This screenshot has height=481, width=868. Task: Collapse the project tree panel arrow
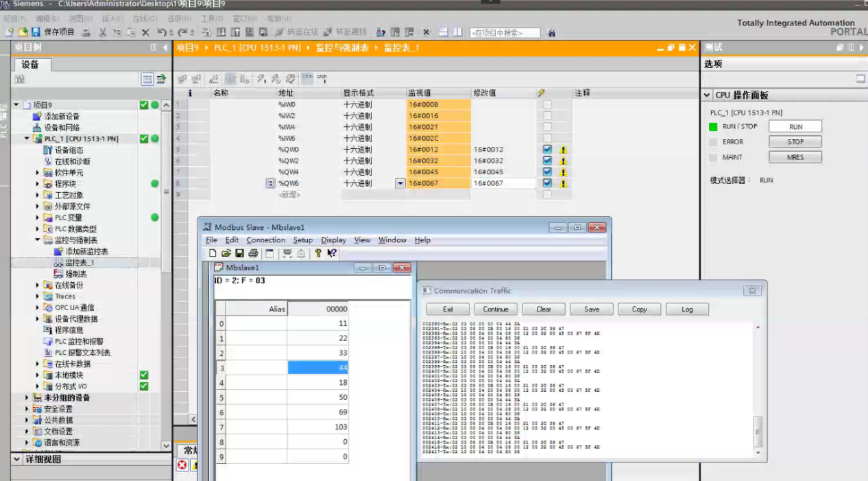[x=165, y=47]
